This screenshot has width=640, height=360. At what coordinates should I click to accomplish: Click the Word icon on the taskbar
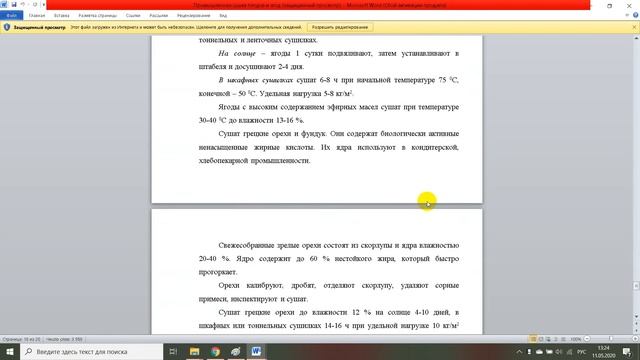[256, 351]
